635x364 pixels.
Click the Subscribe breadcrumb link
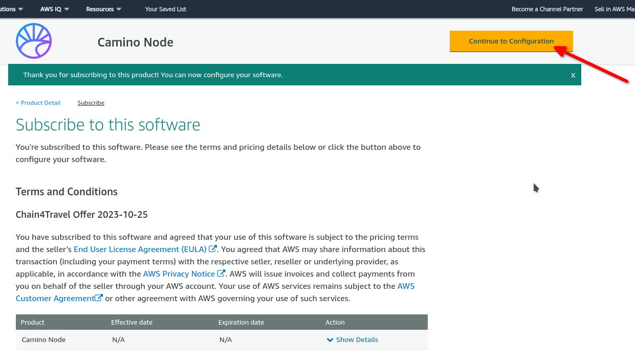pyautogui.click(x=91, y=103)
